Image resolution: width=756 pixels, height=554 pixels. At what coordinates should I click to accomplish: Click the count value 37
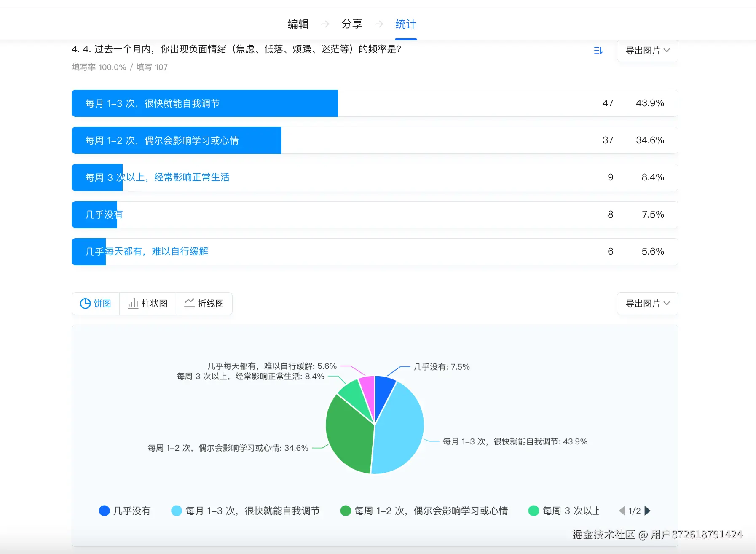(608, 140)
